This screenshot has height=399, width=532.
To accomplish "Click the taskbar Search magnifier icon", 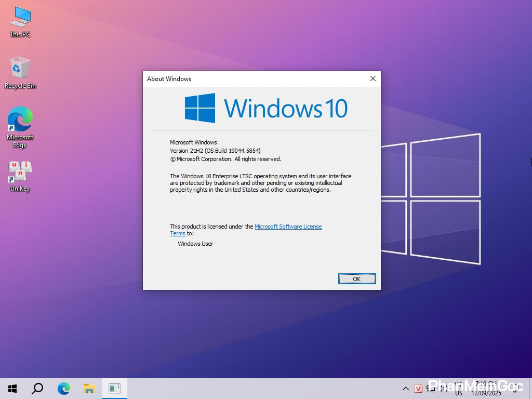I will tap(37, 389).
